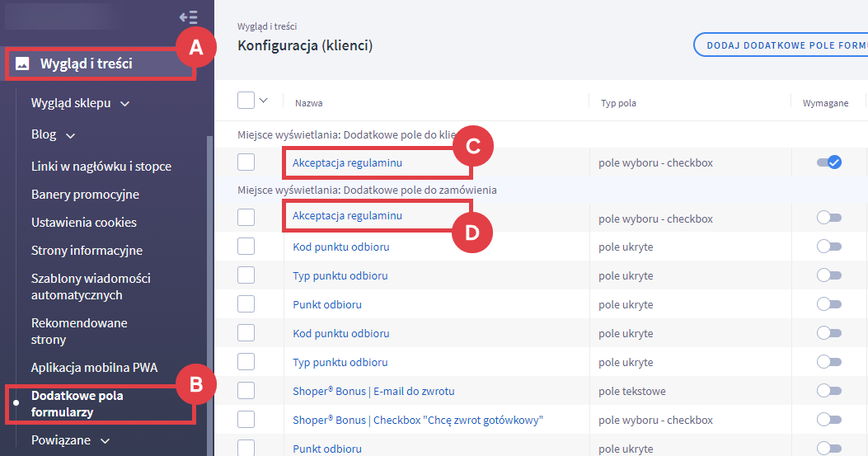Go to Ustawienia cookies in sidebar
This screenshot has height=456, width=868.
(84, 223)
